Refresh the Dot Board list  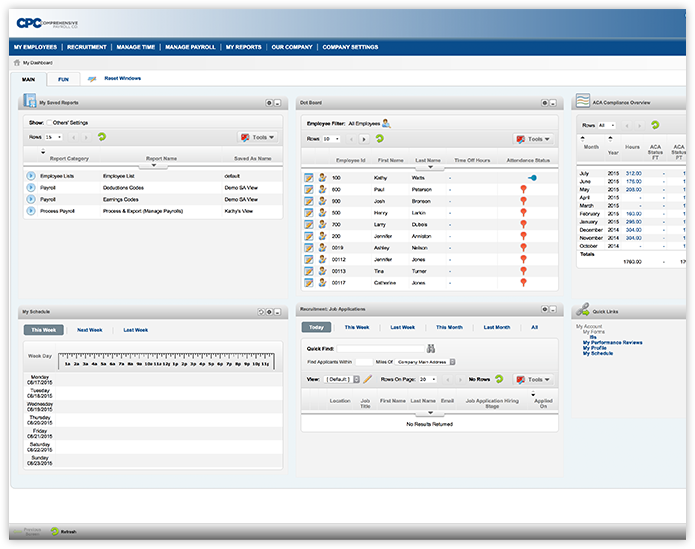380,139
